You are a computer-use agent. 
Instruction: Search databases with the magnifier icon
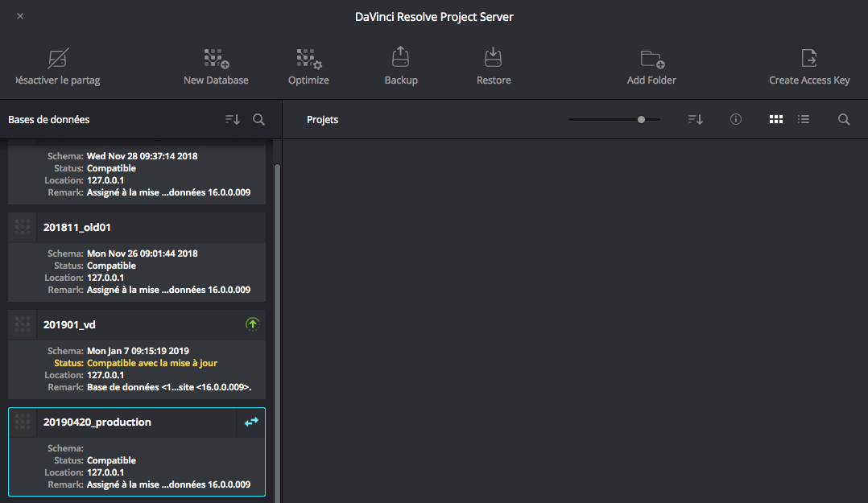pyautogui.click(x=258, y=119)
